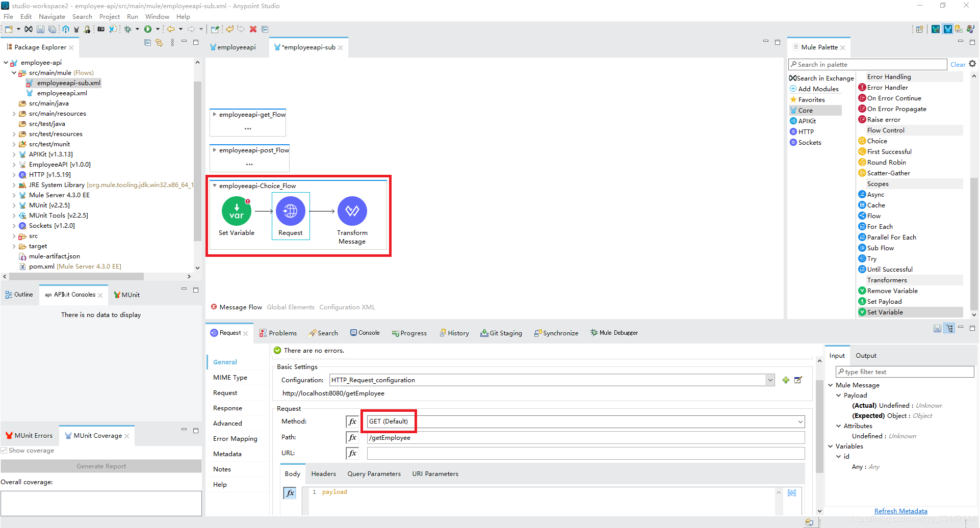
Task: Select the Set Variable component in Choice flow
Action: (237, 210)
